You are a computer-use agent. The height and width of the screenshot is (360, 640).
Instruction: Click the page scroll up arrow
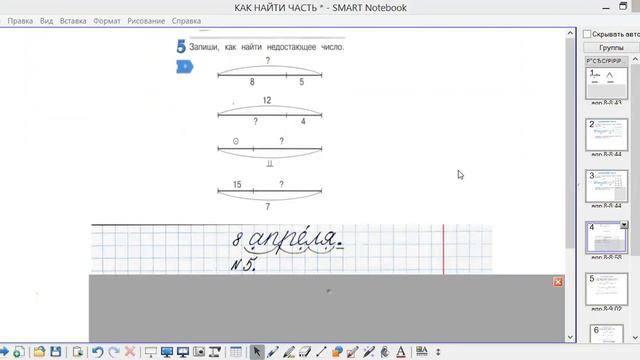(x=570, y=33)
